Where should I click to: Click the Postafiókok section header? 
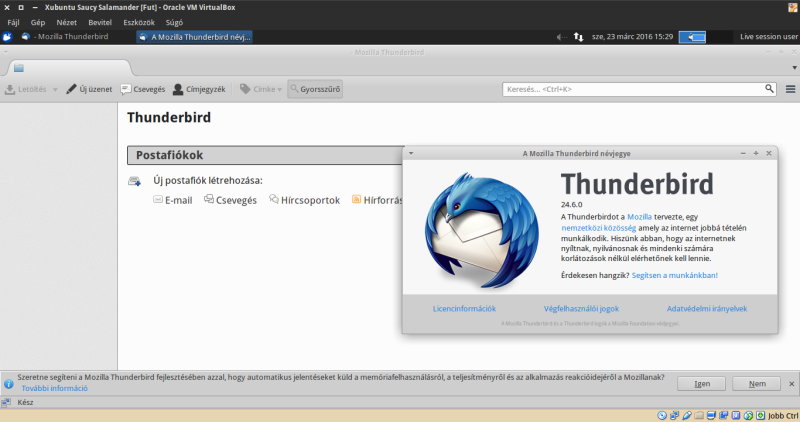point(265,155)
